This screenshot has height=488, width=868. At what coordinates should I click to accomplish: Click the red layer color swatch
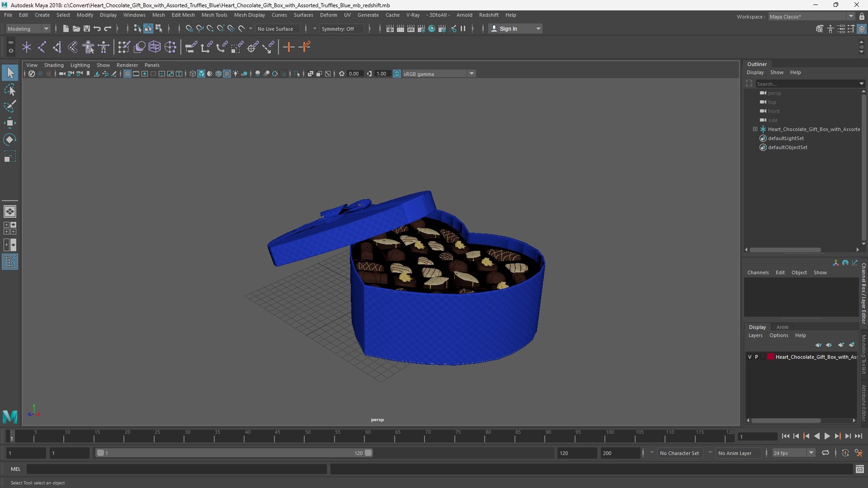pos(771,357)
